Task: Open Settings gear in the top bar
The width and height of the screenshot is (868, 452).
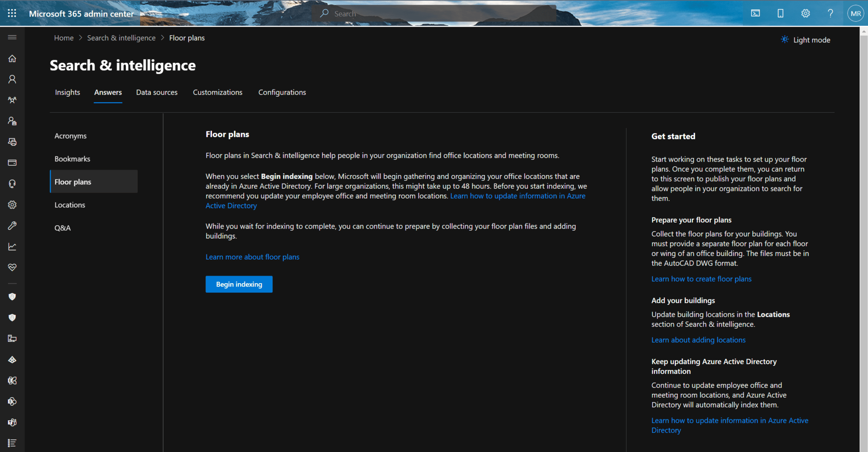Action: pyautogui.click(x=805, y=13)
